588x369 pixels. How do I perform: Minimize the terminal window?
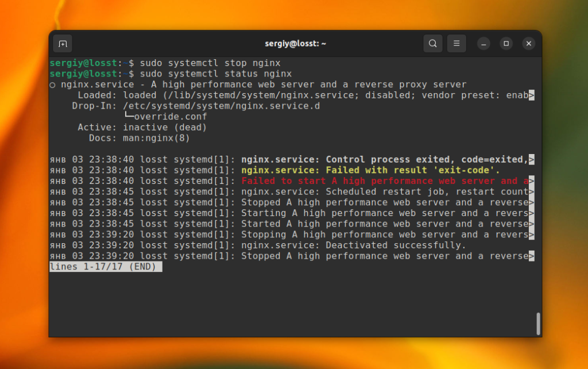[x=483, y=44]
